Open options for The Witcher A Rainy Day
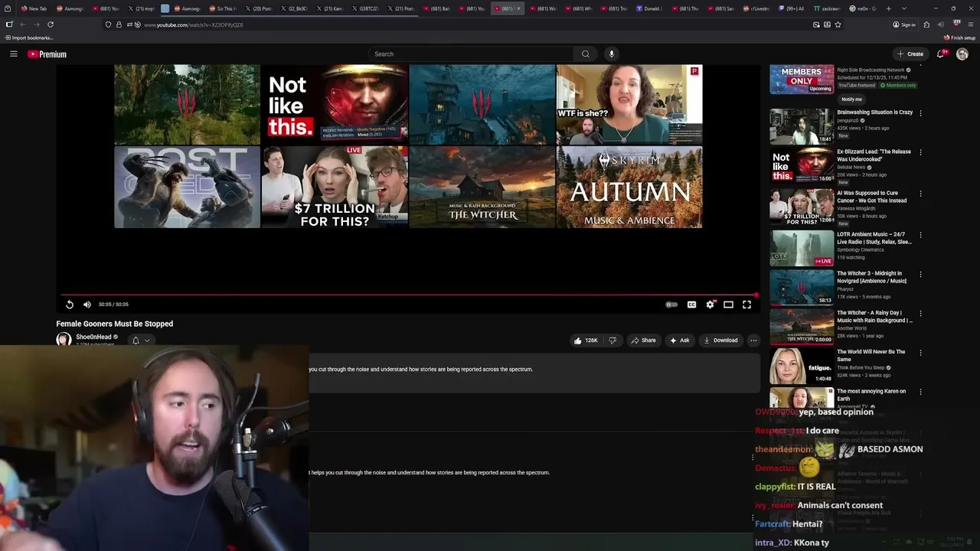This screenshot has width=980, height=551. (920, 314)
